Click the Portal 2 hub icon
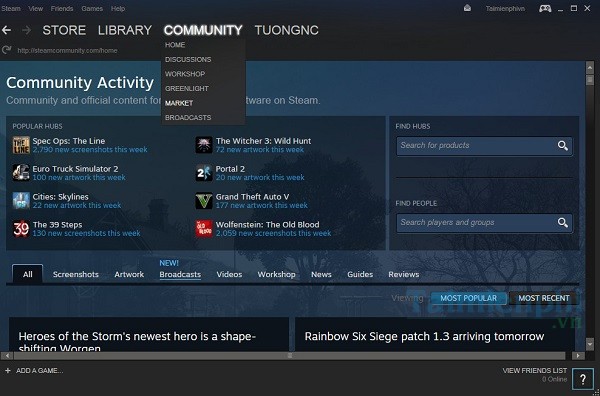 tap(204, 173)
